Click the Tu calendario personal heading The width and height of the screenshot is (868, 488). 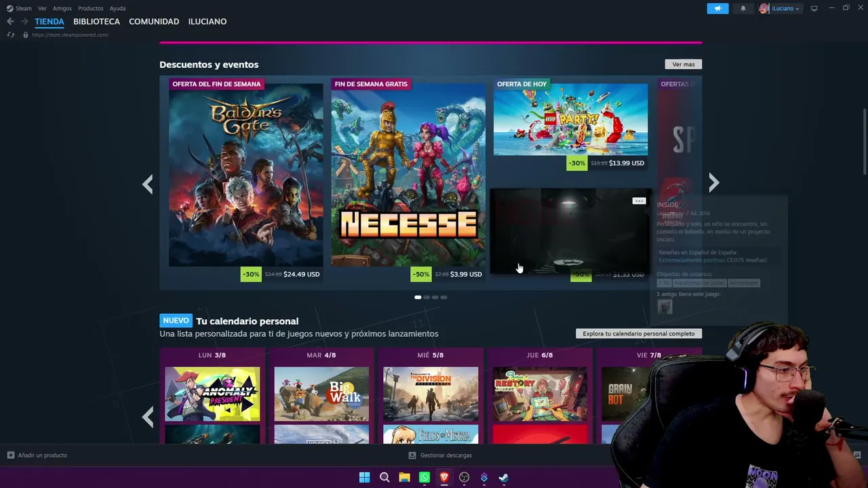coord(247,321)
